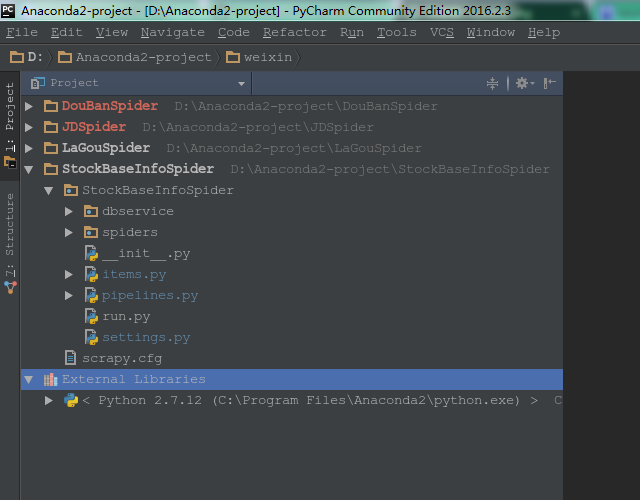The width and height of the screenshot is (640, 500).
Task: Toggle the Structure side tab
Action: 10,243
